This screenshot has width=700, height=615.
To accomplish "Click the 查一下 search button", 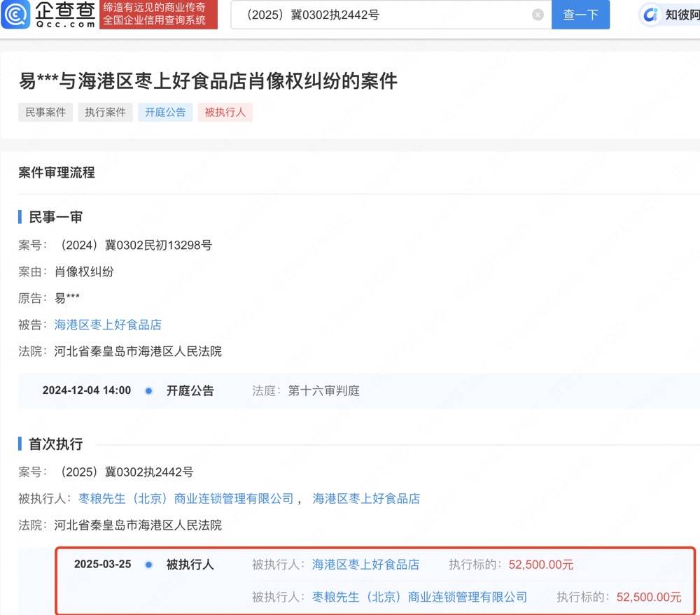I will coord(580,15).
